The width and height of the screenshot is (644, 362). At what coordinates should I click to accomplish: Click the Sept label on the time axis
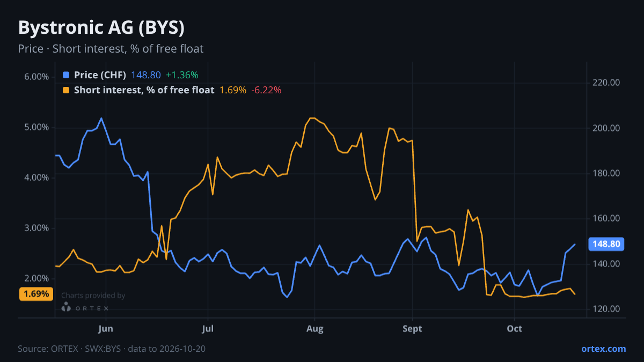pyautogui.click(x=412, y=328)
